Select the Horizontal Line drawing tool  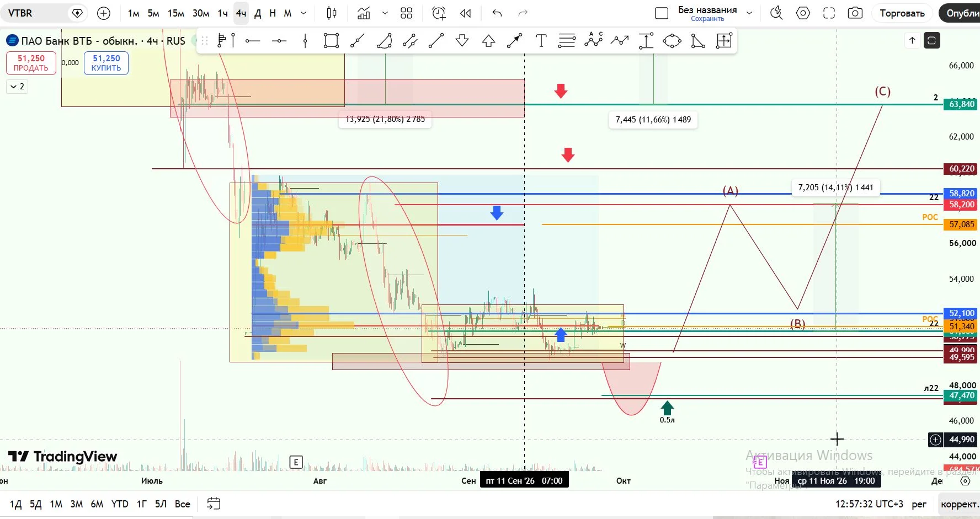pos(279,40)
